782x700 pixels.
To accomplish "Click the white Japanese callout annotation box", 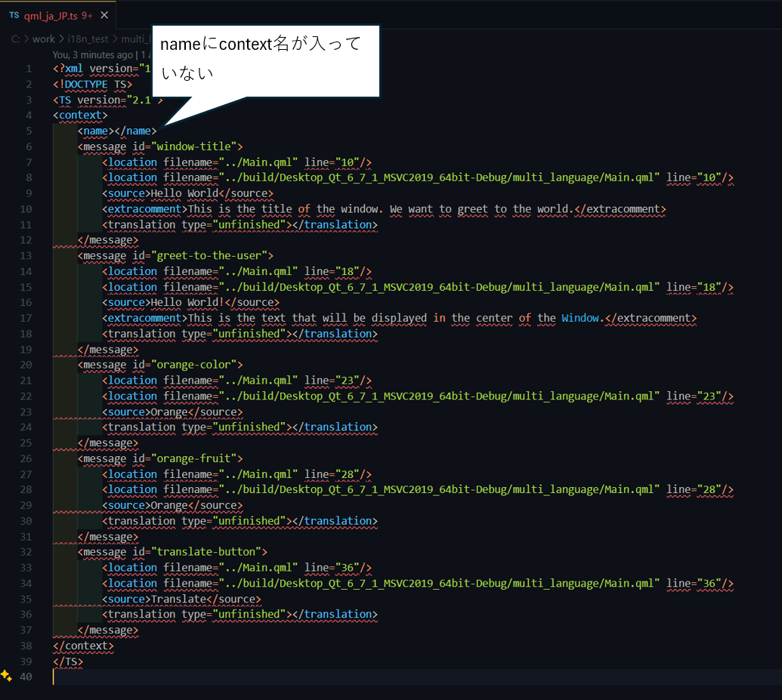I will pyautogui.click(x=264, y=60).
